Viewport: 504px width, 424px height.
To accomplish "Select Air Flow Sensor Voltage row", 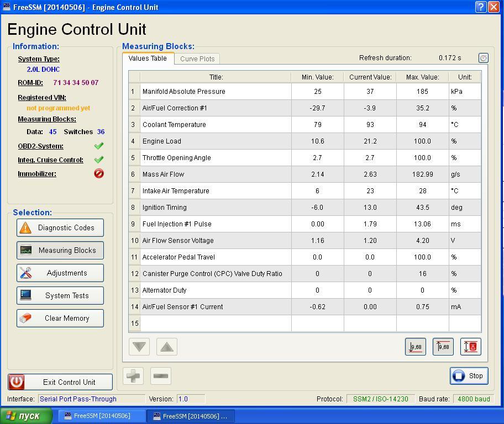I will pyautogui.click(x=305, y=241).
